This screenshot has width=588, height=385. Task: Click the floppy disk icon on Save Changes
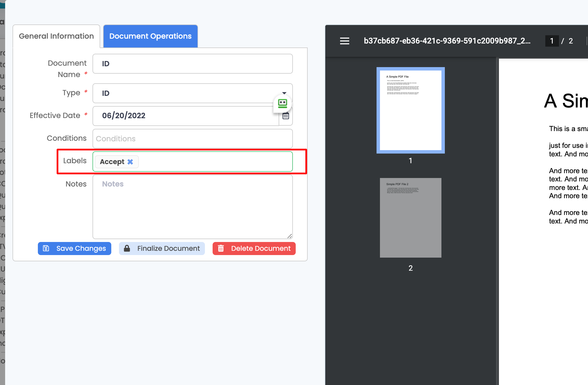46,249
